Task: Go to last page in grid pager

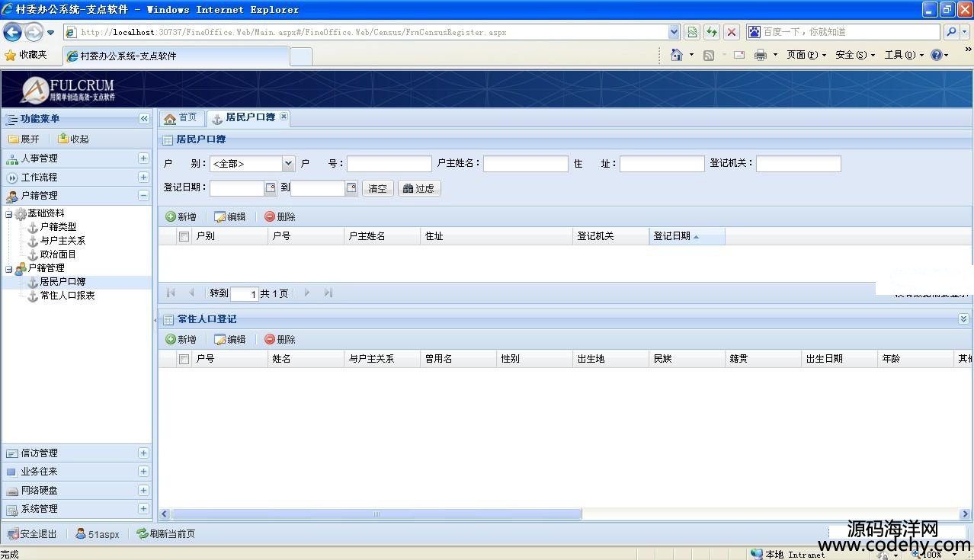Action: pyautogui.click(x=328, y=293)
